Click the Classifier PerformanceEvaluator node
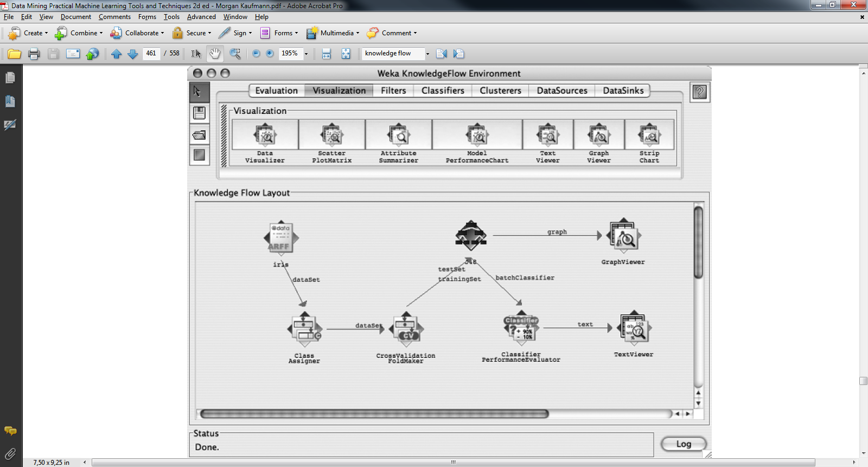The width and height of the screenshot is (868, 467). pyautogui.click(x=521, y=327)
